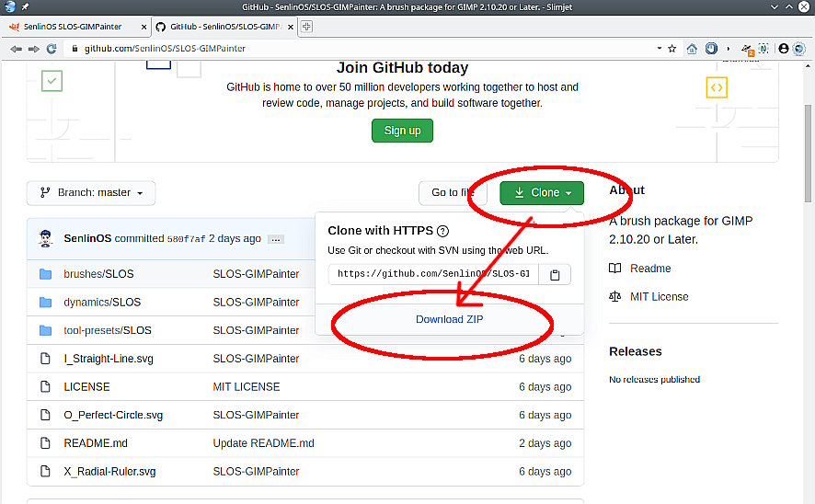Close the SenlinOS SLOS-GIMPainter tab
Screen dimensions: 815x504
coord(144,27)
